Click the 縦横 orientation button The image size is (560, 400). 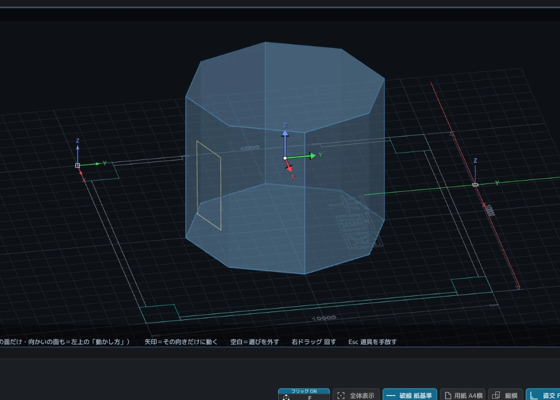tap(505, 395)
